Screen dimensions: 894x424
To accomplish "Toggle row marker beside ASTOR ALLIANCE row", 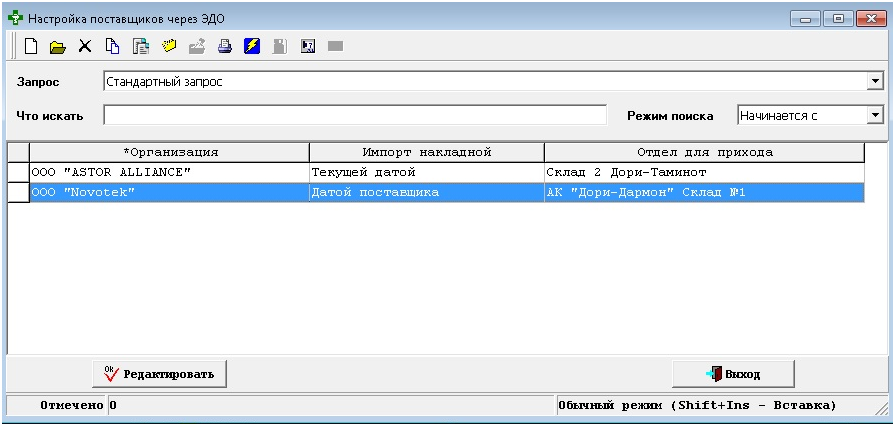I will (18, 172).
